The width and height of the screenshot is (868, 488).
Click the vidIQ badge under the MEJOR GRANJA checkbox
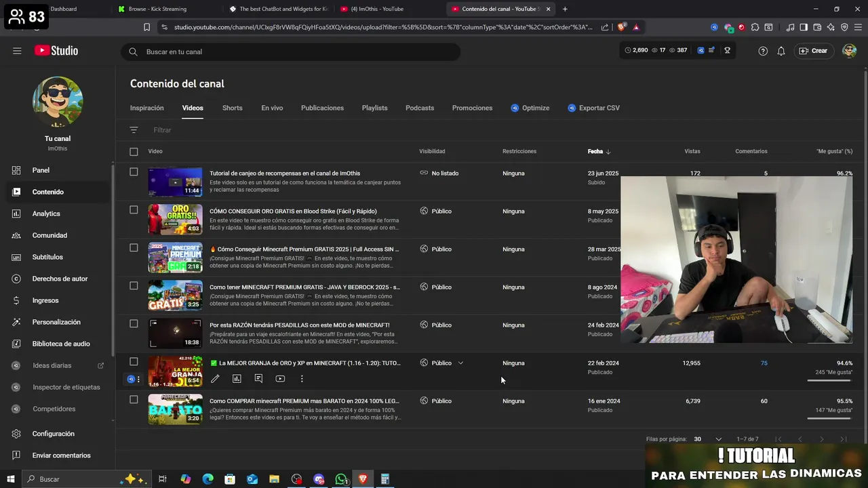click(132, 379)
